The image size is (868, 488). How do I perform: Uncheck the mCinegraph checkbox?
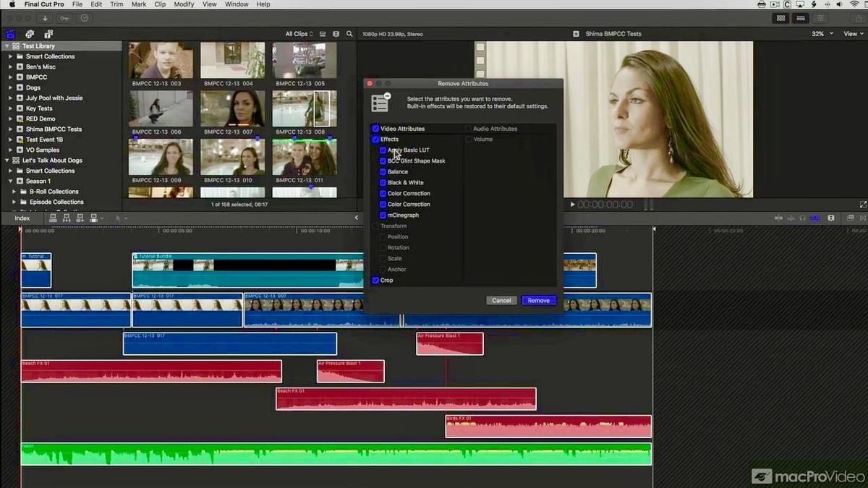point(383,215)
